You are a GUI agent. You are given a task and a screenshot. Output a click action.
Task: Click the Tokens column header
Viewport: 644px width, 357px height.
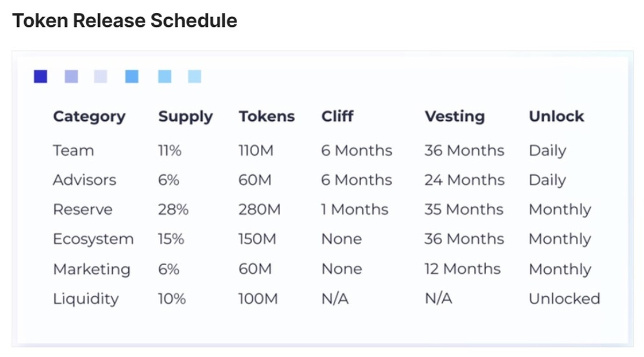point(267,116)
